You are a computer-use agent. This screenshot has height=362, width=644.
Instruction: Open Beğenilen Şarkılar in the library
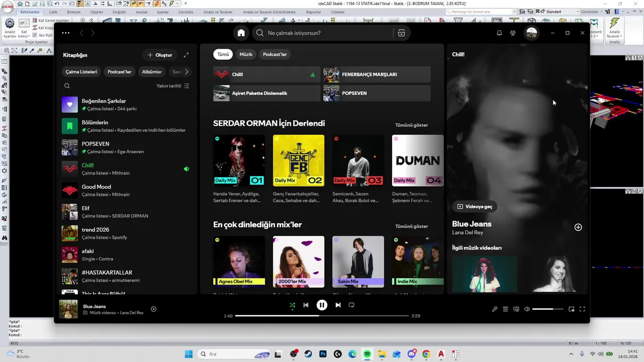(x=127, y=105)
